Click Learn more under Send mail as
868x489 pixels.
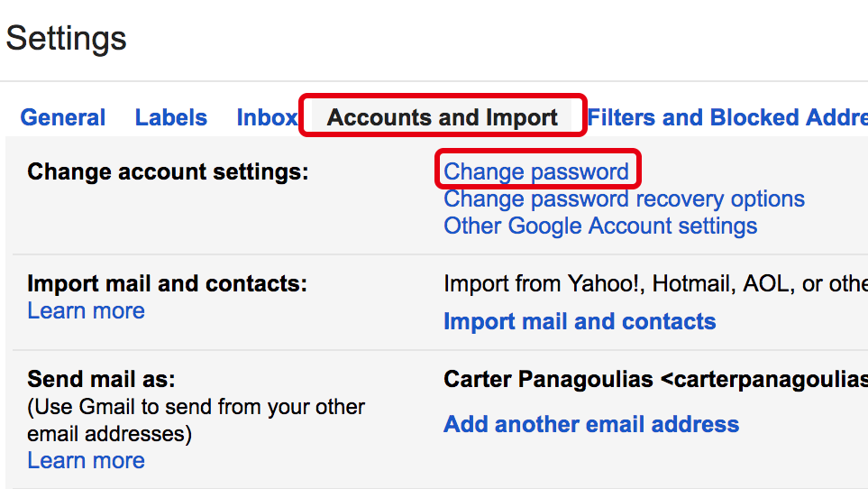[87, 461]
